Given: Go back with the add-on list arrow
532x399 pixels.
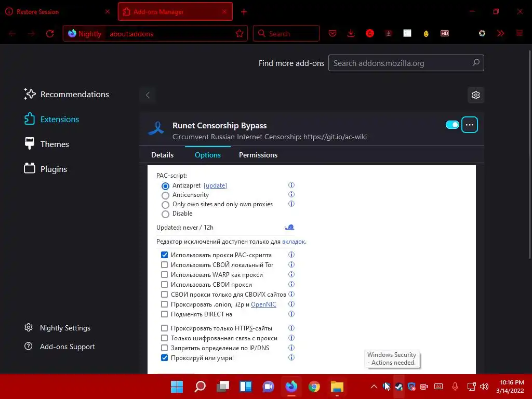Looking at the screenshot, I should [x=148, y=95].
